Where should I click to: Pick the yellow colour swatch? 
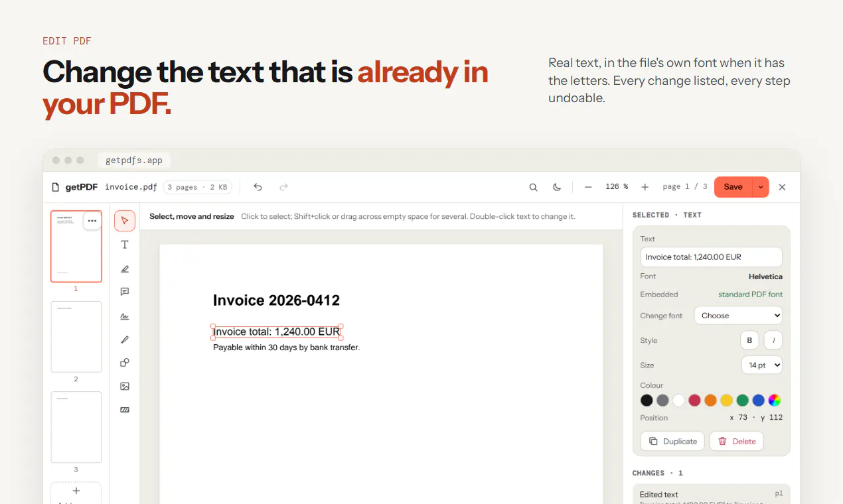(726, 400)
